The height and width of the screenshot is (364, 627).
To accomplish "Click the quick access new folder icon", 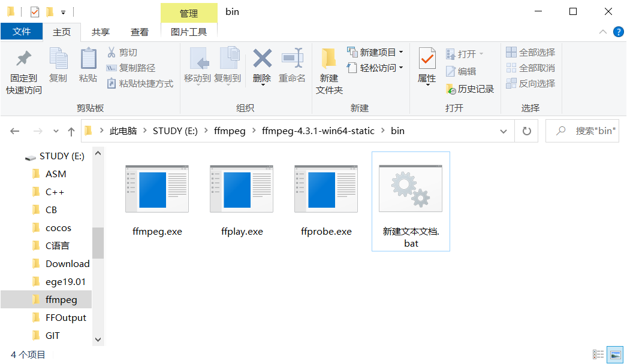I will click(50, 12).
